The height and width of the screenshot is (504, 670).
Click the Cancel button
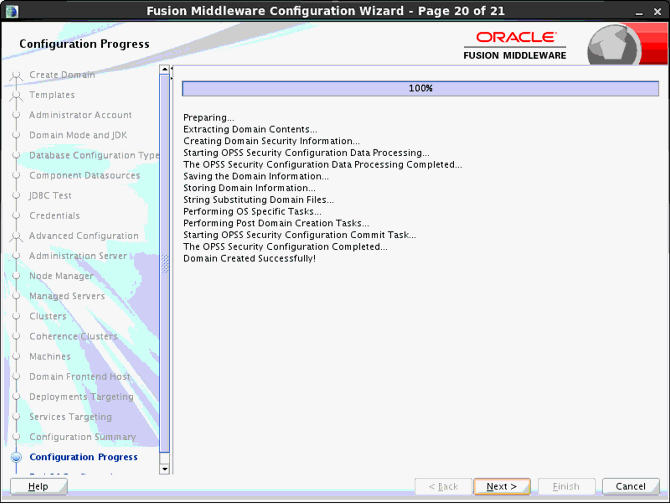pos(630,486)
